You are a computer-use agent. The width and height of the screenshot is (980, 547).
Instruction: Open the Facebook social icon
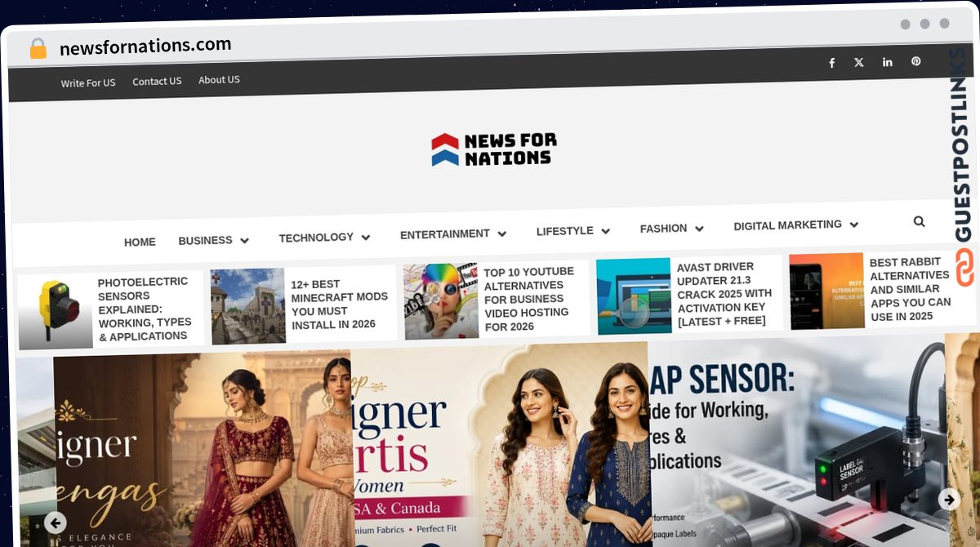(831, 63)
